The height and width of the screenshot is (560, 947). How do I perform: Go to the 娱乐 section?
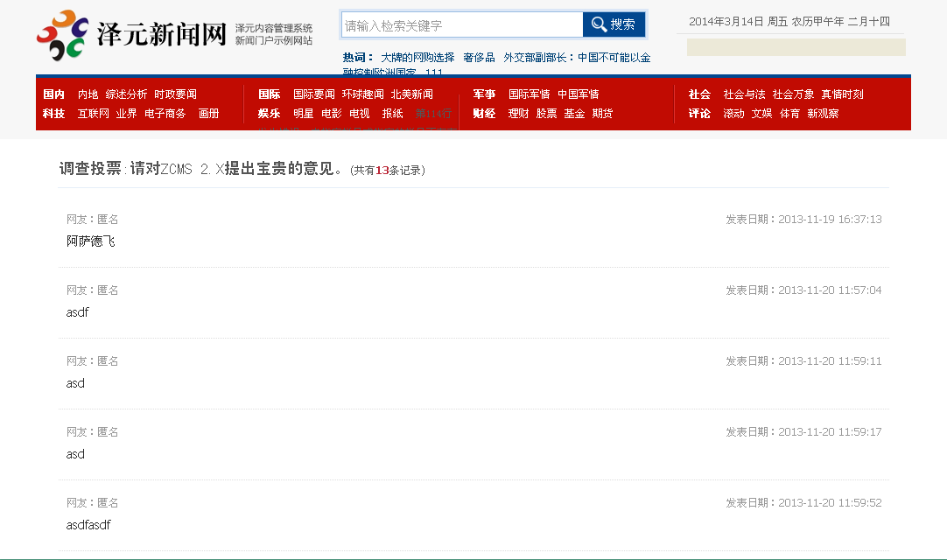[269, 114]
